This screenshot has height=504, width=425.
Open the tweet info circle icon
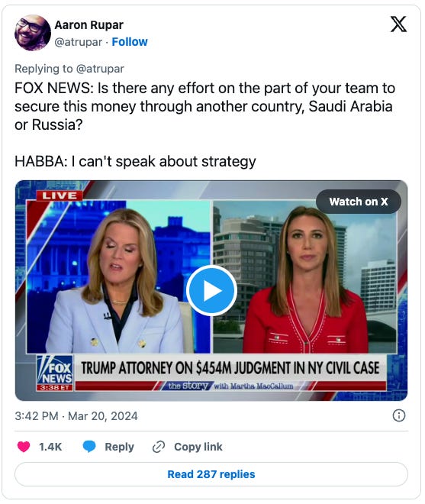[399, 415]
